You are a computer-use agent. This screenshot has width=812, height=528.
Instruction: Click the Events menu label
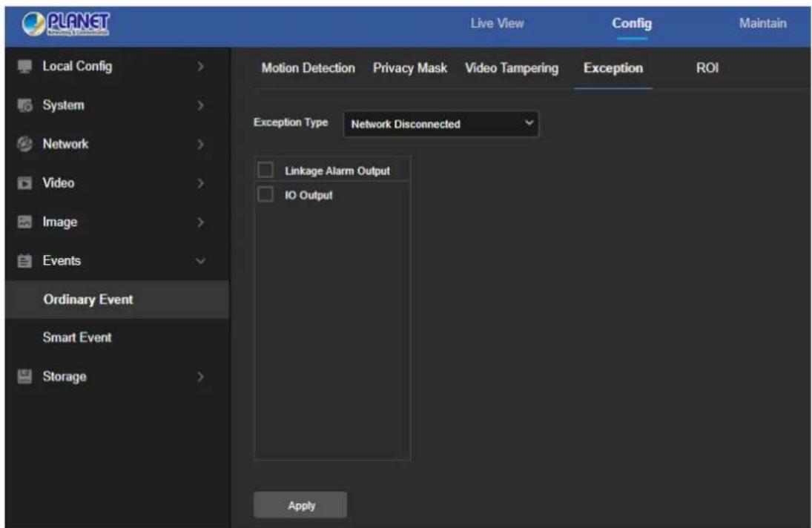click(62, 260)
